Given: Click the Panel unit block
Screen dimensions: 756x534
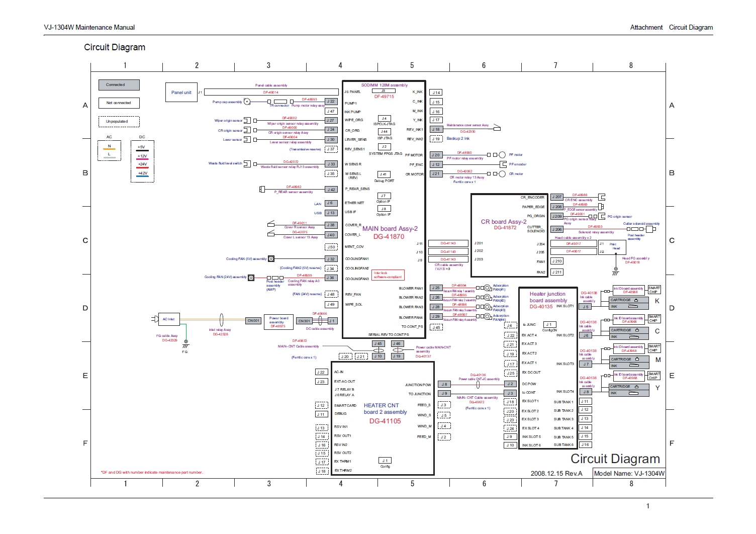Looking at the screenshot, I should (181, 93).
